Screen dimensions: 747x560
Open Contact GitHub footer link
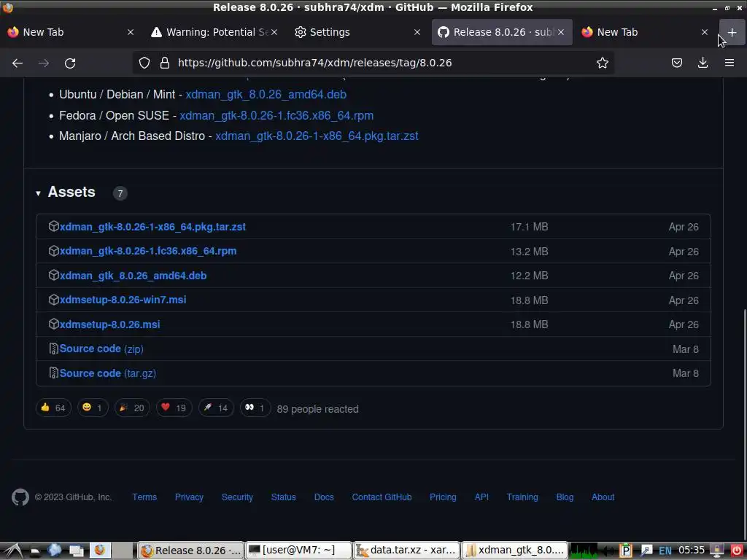click(382, 497)
